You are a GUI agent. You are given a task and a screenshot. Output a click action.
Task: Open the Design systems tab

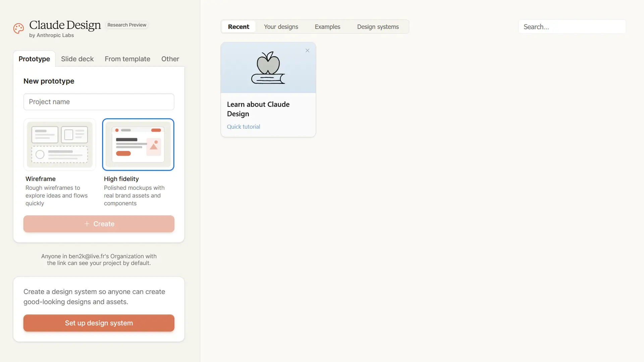(x=378, y=27)
